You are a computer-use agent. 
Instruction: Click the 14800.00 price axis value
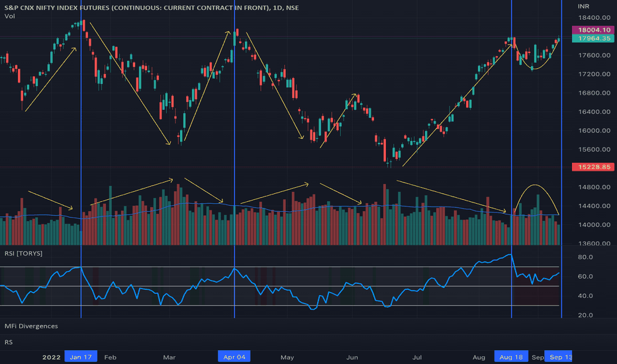594,187
